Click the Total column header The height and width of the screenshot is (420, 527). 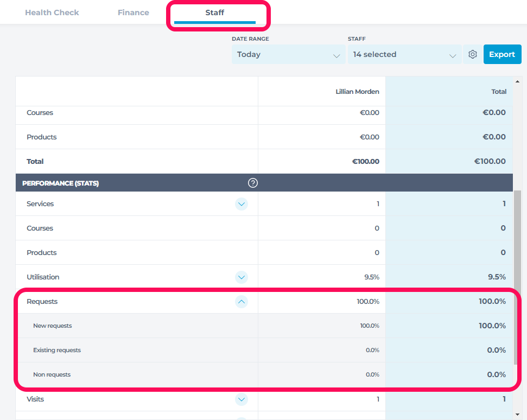click(499, 92)
